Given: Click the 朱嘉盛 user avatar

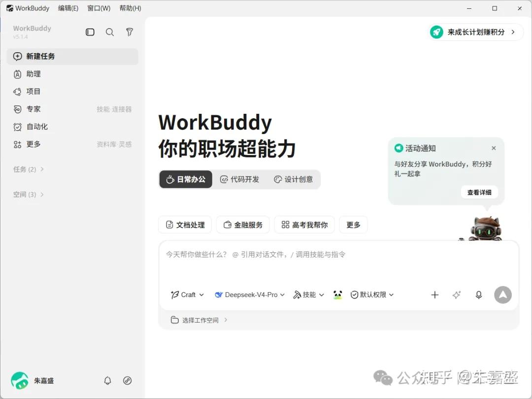Looking at the screenshot, I should tap(20, 380).
